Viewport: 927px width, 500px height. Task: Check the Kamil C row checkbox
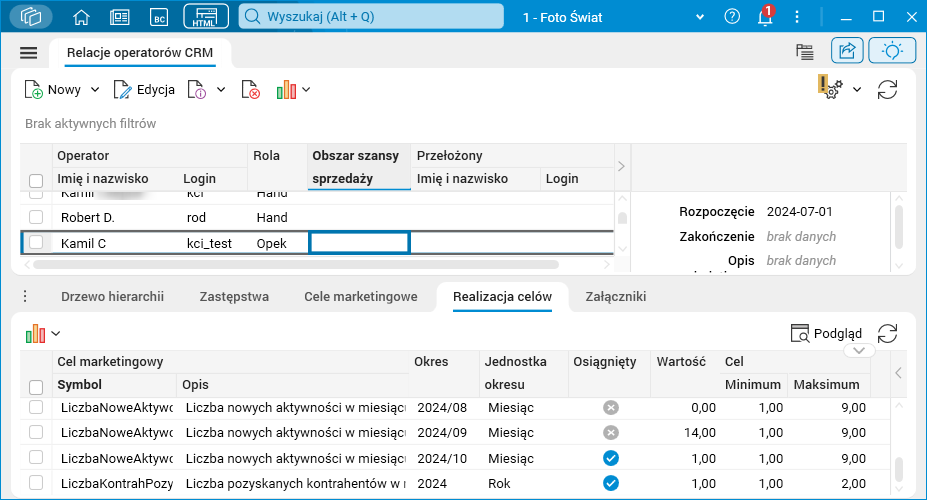point(36,242)
